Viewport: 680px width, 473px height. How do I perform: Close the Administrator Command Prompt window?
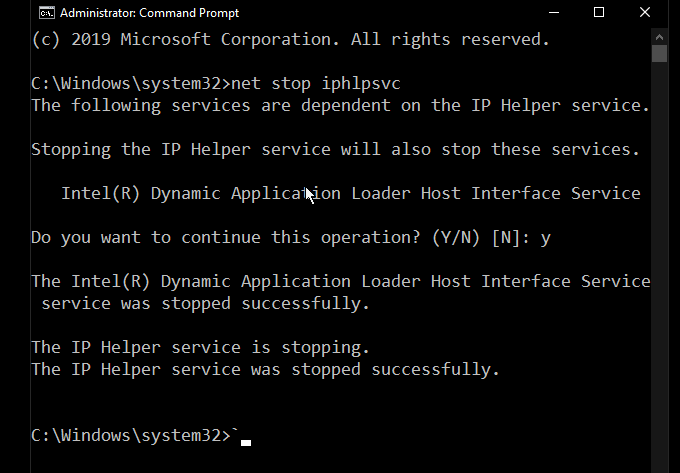[645, 12]
